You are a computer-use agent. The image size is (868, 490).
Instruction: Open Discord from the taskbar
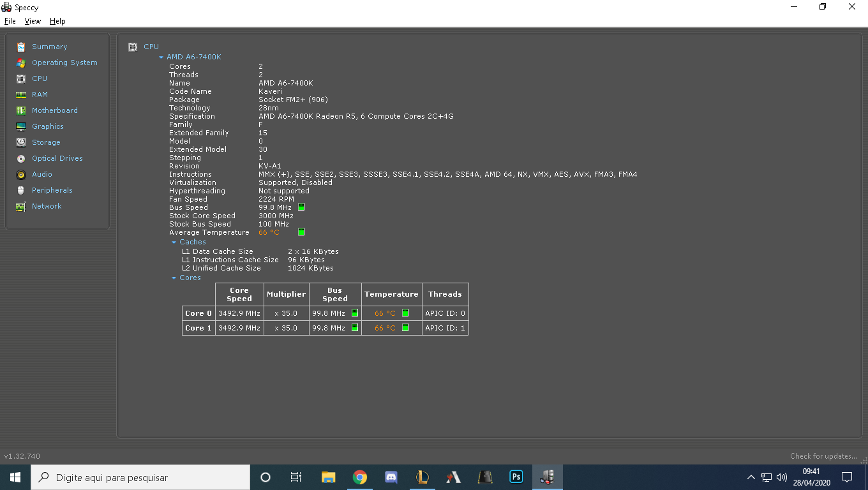391,477
